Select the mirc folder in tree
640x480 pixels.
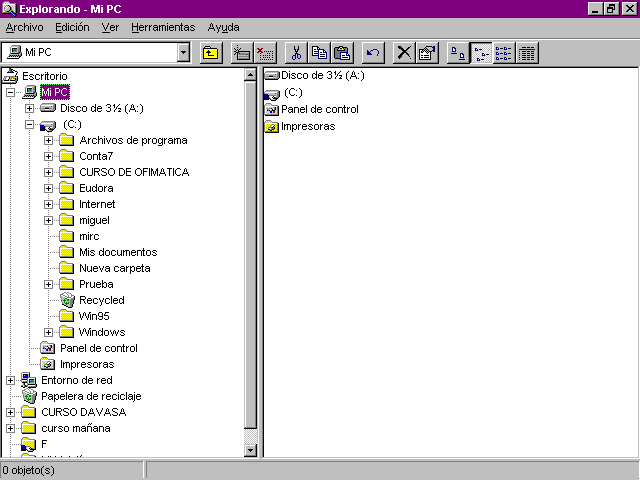[x=67, y=236]
